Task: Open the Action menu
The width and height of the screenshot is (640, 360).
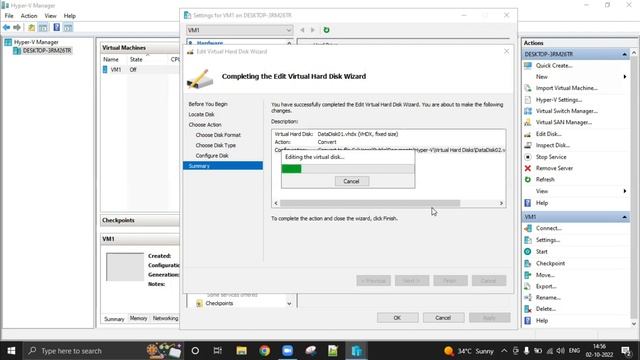Action: (x=29, y=16)
